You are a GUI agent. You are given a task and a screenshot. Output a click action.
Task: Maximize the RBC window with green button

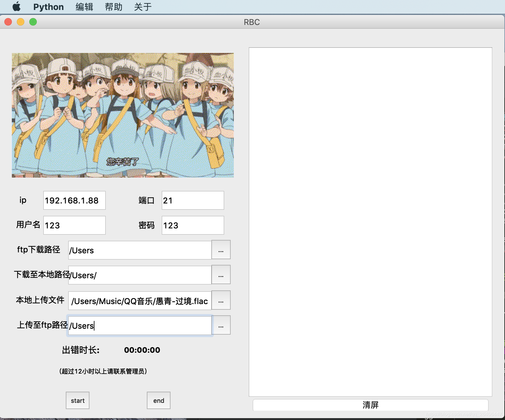coord(33,22)
